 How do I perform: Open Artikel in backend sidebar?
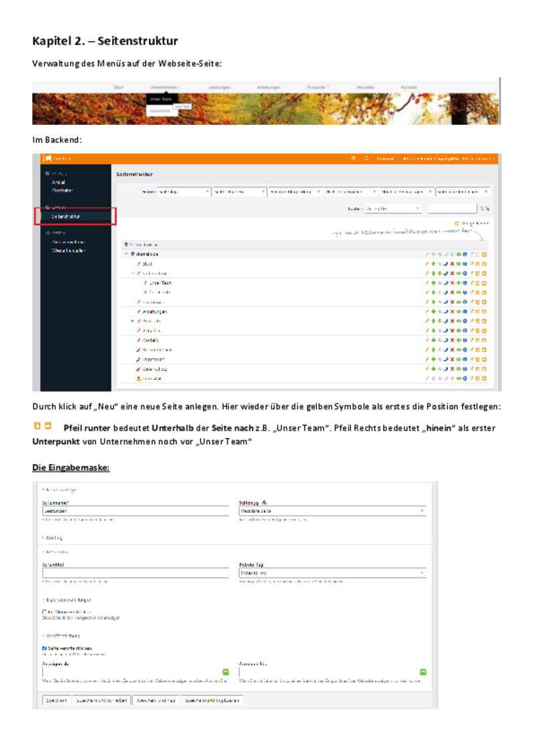(58, 182)
